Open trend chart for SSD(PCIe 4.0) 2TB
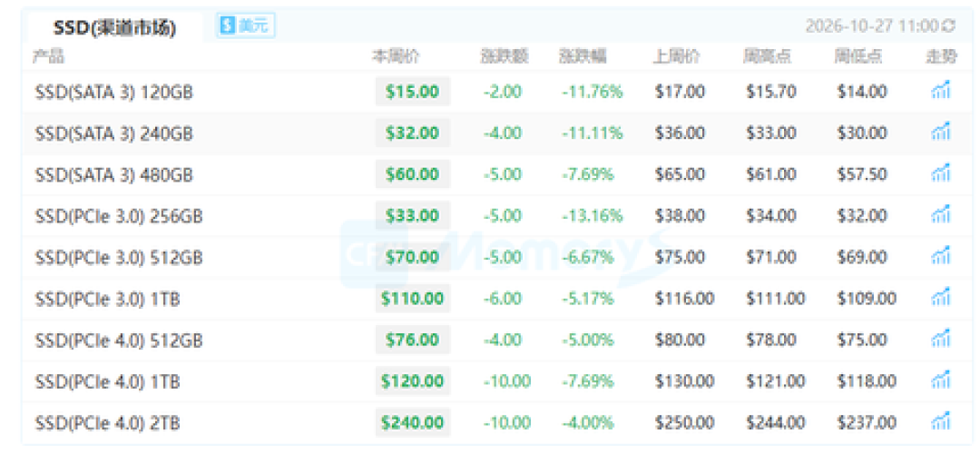Screen dimensions: 980x454 click(x=941, y=422)
